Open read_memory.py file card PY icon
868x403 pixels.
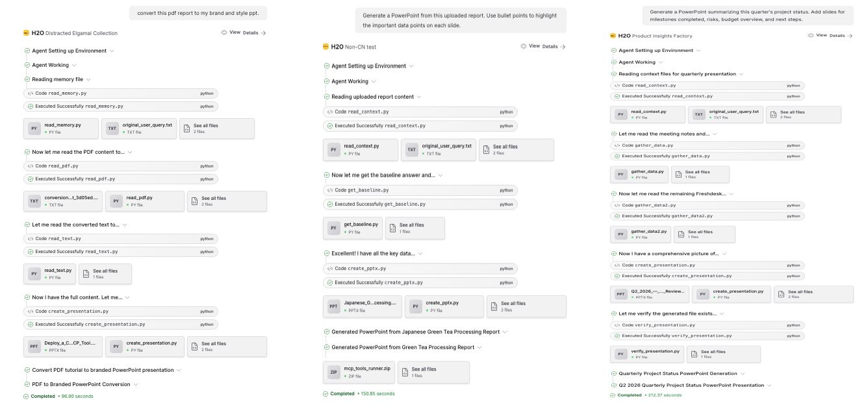pyautogui.click(x=34, y=128)
